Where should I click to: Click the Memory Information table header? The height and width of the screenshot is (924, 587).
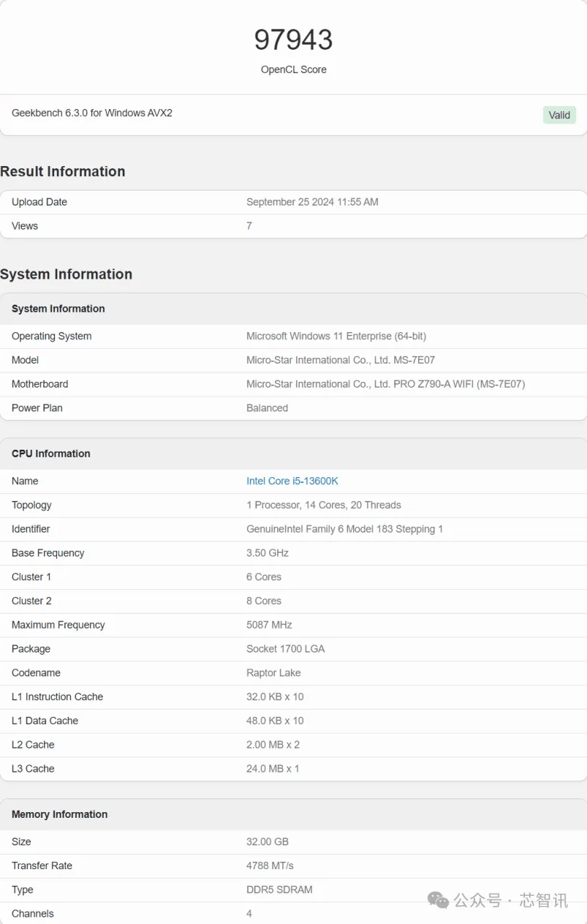293,814
